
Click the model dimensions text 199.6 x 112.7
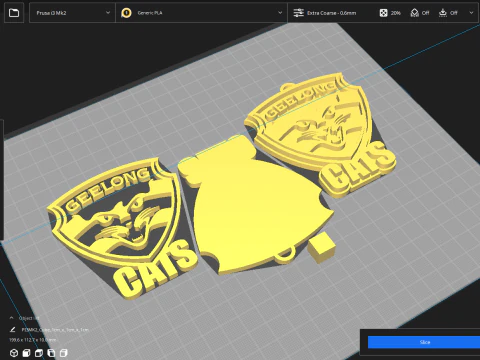[33, 340]
